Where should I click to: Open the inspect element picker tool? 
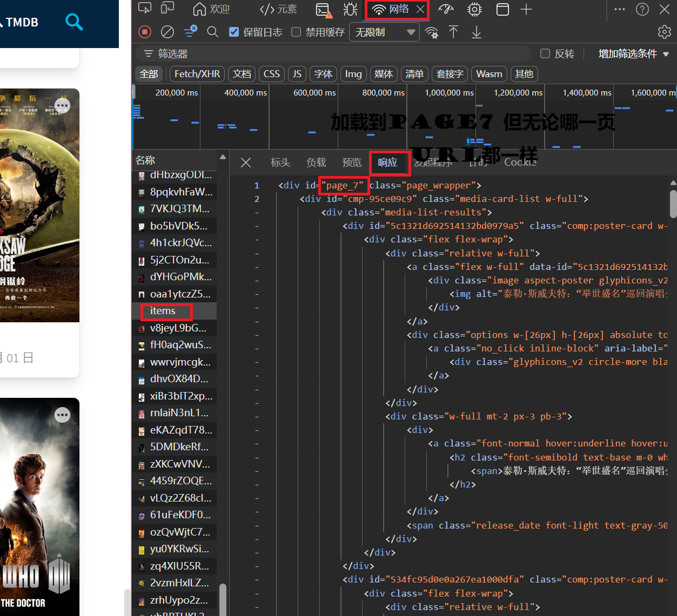click(145, 9)
